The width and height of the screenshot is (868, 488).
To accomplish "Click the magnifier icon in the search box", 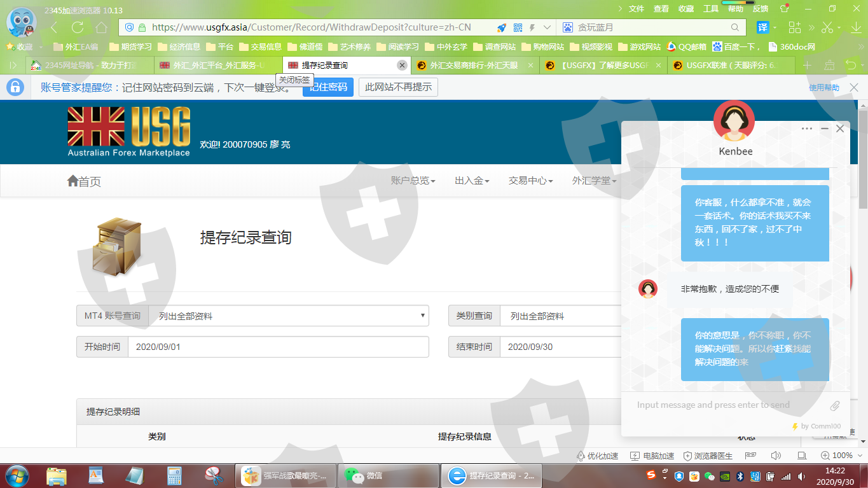I will [x=735, y=27].
